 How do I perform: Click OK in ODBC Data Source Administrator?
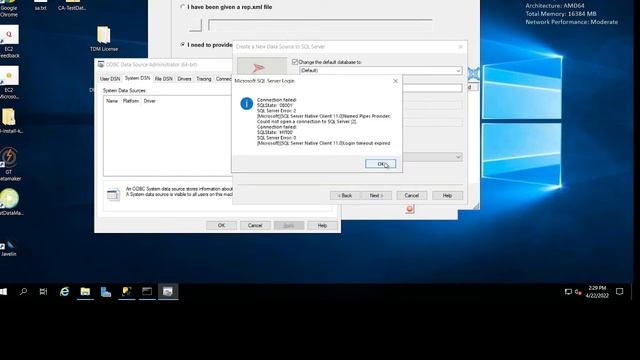pos(221,225)
